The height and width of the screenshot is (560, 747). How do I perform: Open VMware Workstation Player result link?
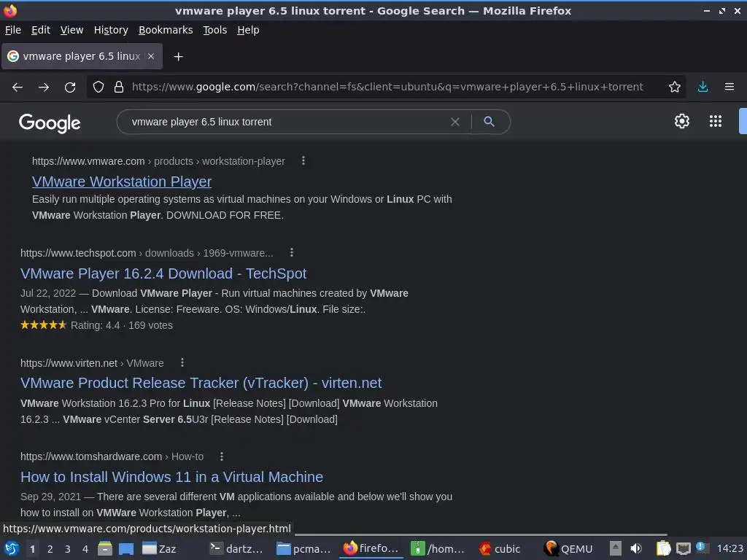click(x=122, y=182)
